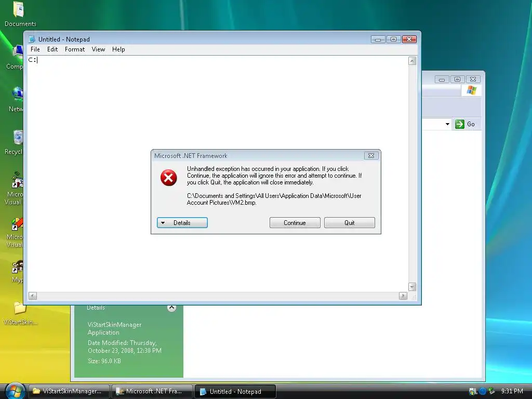Click the Notepad scroll right arrow
This screenshot has width=532, height=399.
(403, 296)
